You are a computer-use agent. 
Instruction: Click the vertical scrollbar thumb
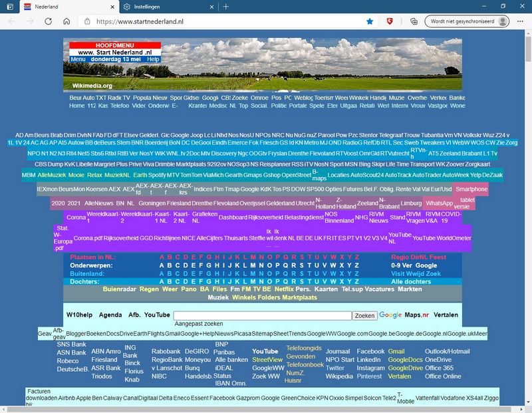pyautogui.click(x=528, y=49)
